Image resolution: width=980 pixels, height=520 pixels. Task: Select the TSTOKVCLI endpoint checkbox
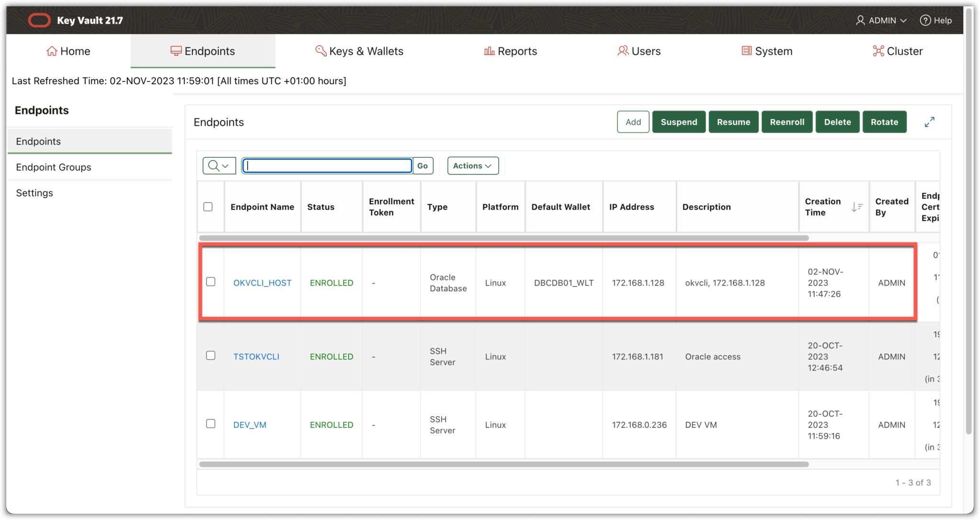(211, 355)
